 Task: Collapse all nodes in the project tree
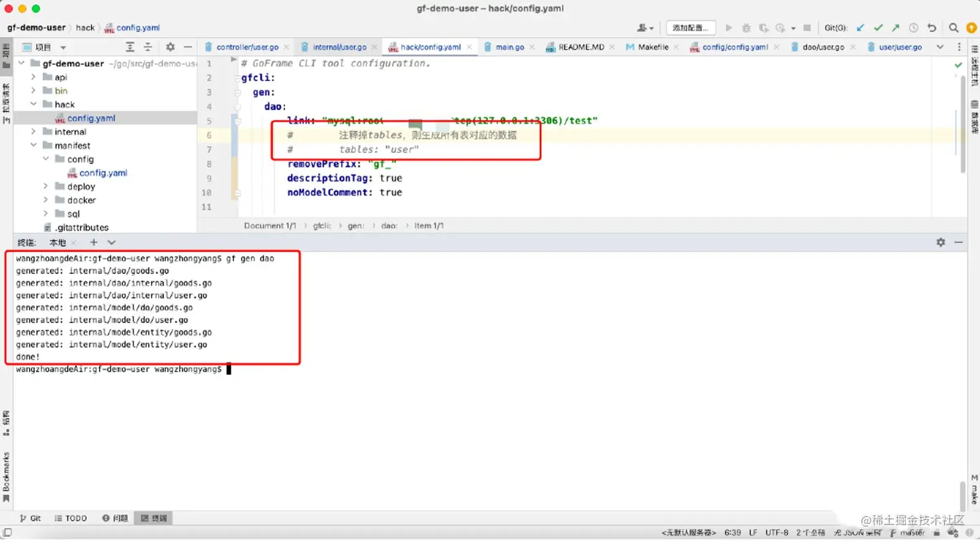click(x=148, y=47)
